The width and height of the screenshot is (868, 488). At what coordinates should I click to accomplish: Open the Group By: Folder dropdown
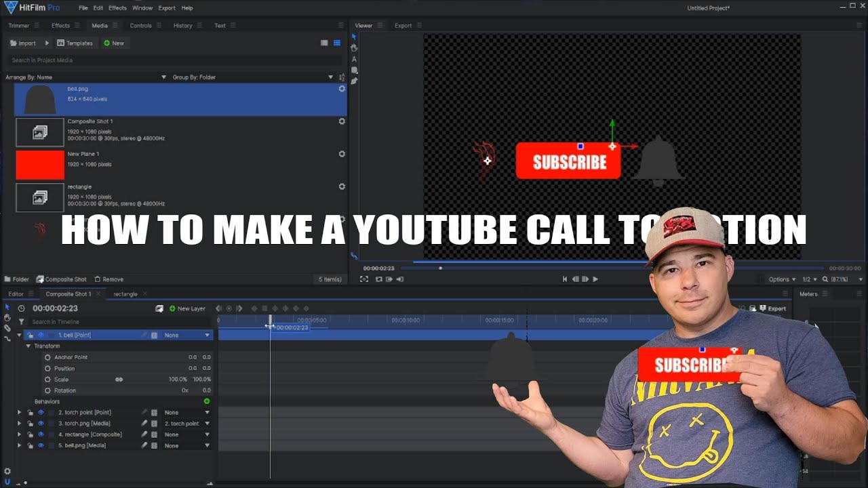pyautogui.click(x=253, y=77)
